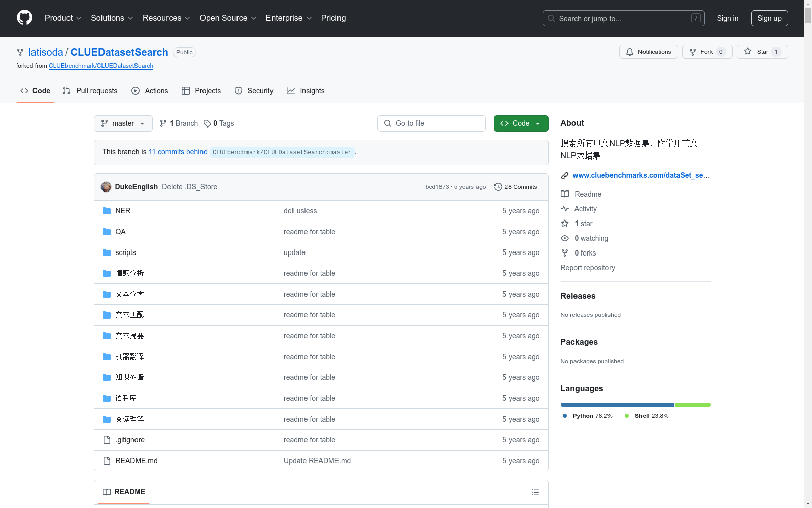Click the Python blue language dot
The image size is (812, 508).
(565, 416)
